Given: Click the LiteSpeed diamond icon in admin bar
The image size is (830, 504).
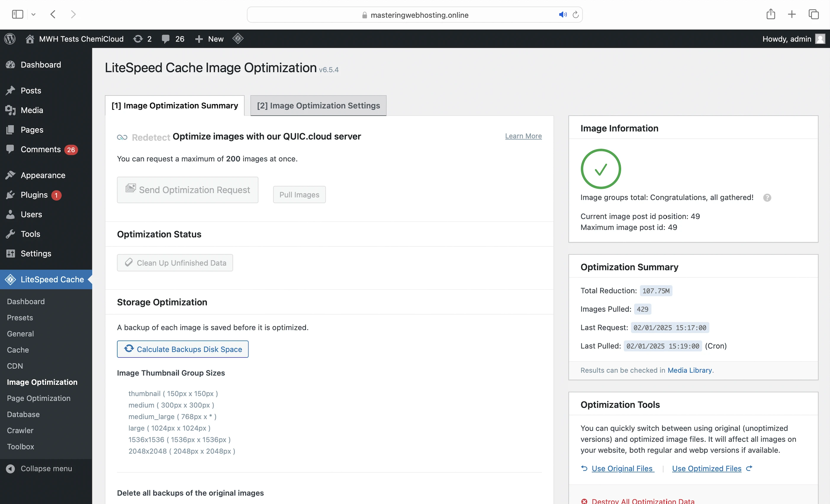Looking at the screenshot, I should [238, 38].
